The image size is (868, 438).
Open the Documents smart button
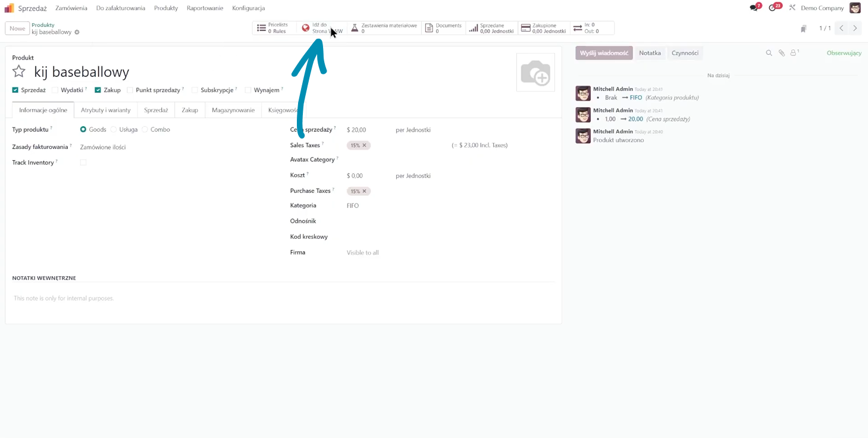[443, 28]
